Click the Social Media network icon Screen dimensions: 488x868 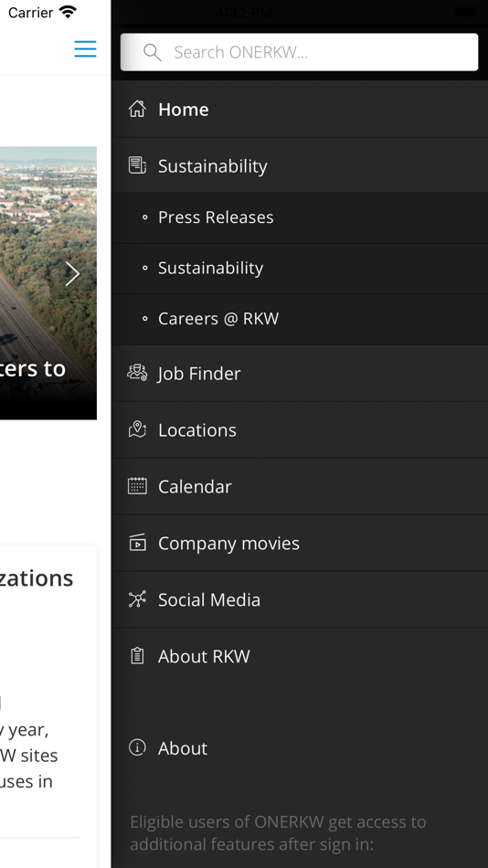137,599
